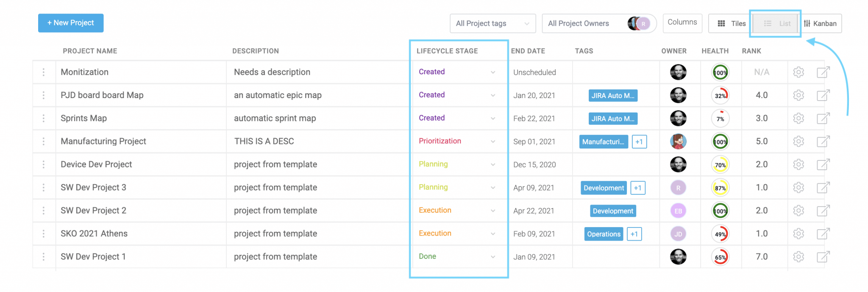Screen dimensions: 868x292
Task: Click open-in-new-window icon for Sprints Map
Action: (823, 118)
